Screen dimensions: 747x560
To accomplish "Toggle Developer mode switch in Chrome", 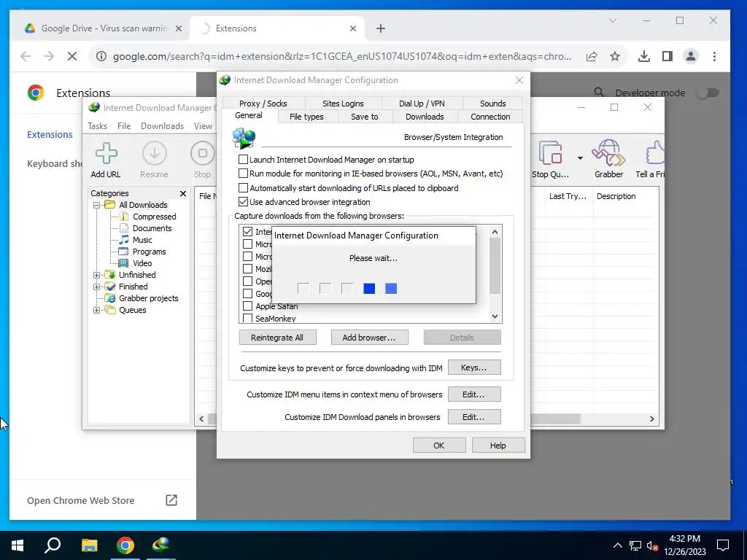I will (x=708, y=93).
